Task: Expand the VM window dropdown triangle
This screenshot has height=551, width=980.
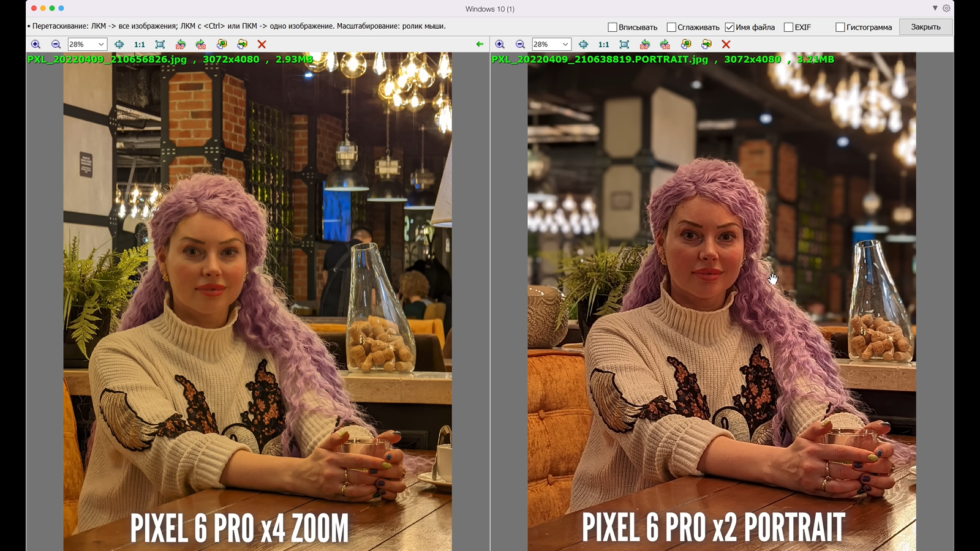Action: tap(935, 9)
